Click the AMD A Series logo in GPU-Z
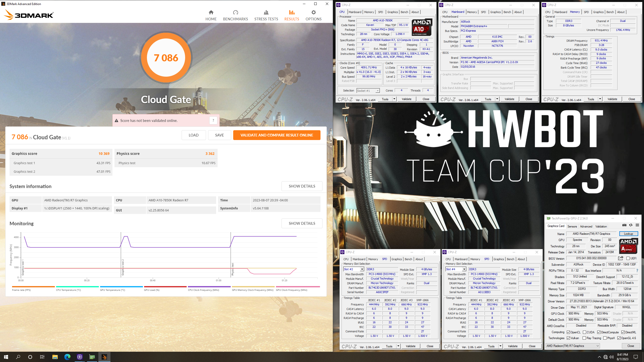This screenshot has height=362, width=644. click(x=628, y=246)
